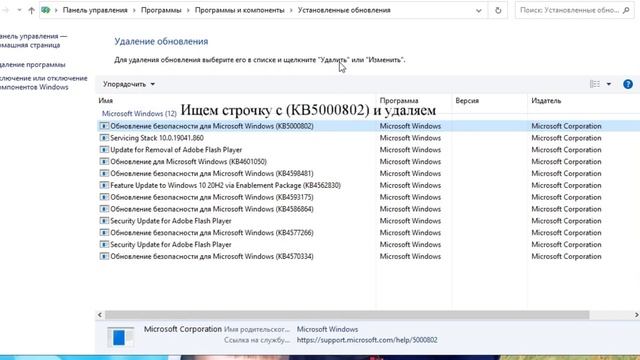Open Windows components on/off link
The height and width of the screenshot is (360, 640).
point(43,82)
